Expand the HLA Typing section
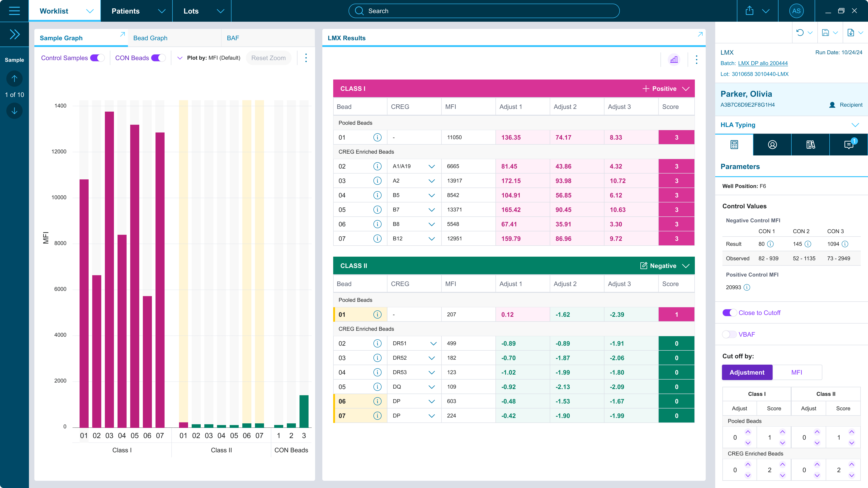 click(x=855, y=125)
